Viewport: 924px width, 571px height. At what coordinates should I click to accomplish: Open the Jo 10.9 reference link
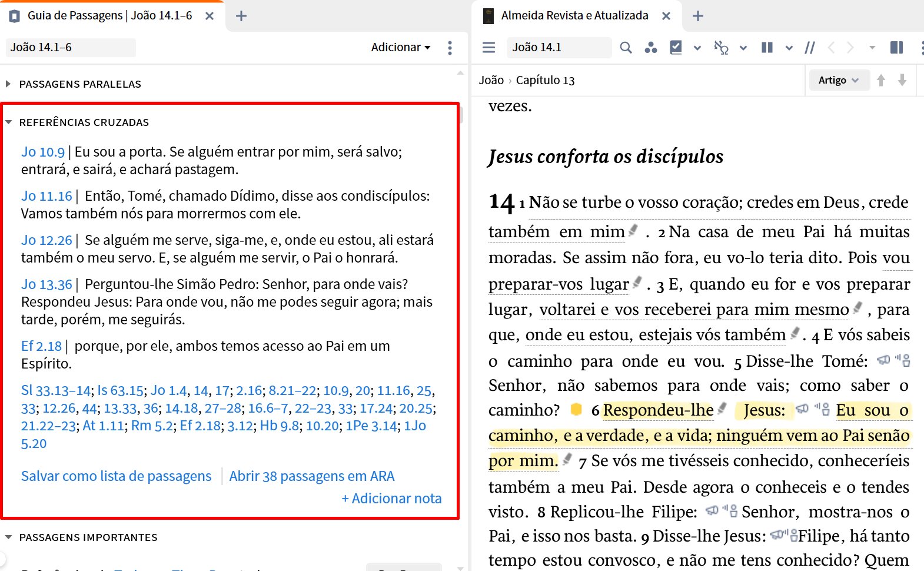point(43,152)
